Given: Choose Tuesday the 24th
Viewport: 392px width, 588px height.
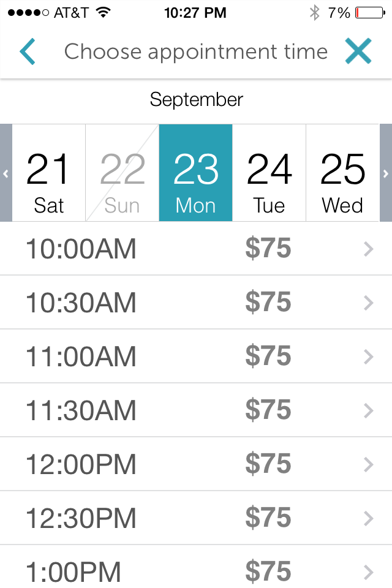Looking at the screenshot, I should (269, 173).
